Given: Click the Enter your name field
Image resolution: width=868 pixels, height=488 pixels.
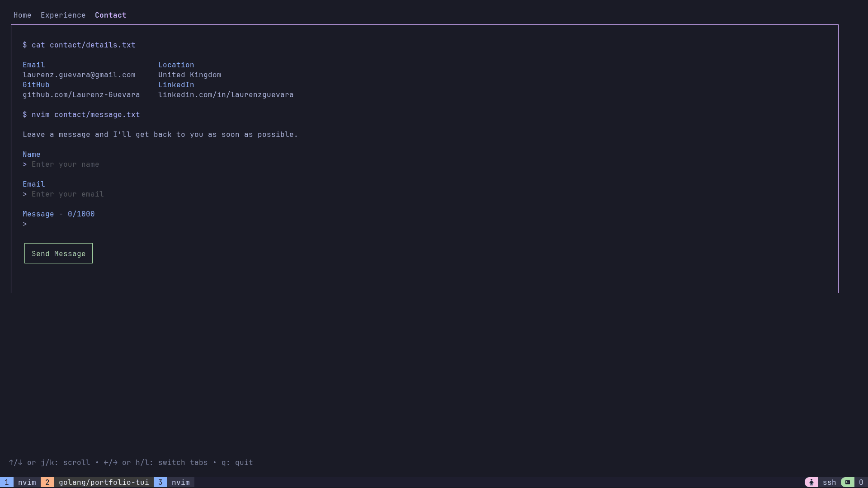Looking at the screenshot, I should point(65,164).
